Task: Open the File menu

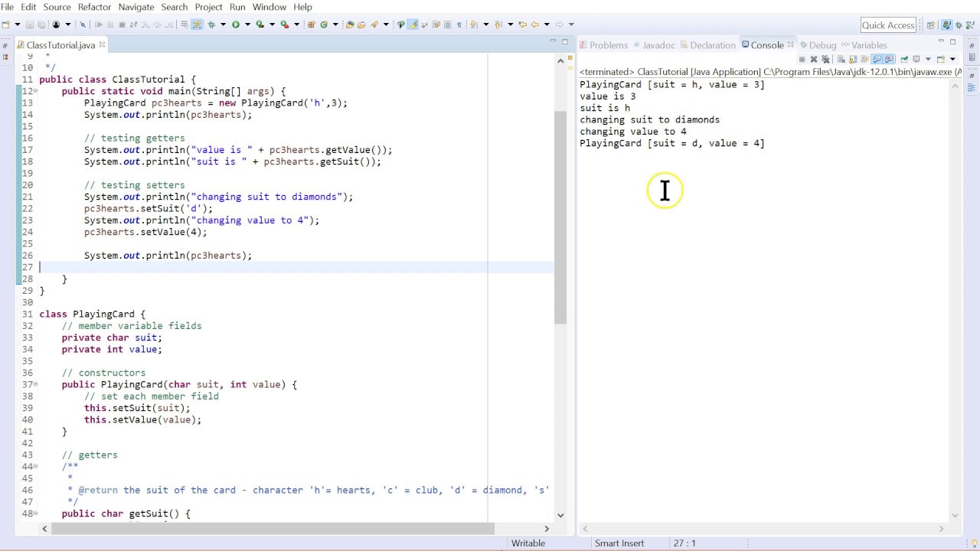Action: pyautogui.click(x=7, y=7)
